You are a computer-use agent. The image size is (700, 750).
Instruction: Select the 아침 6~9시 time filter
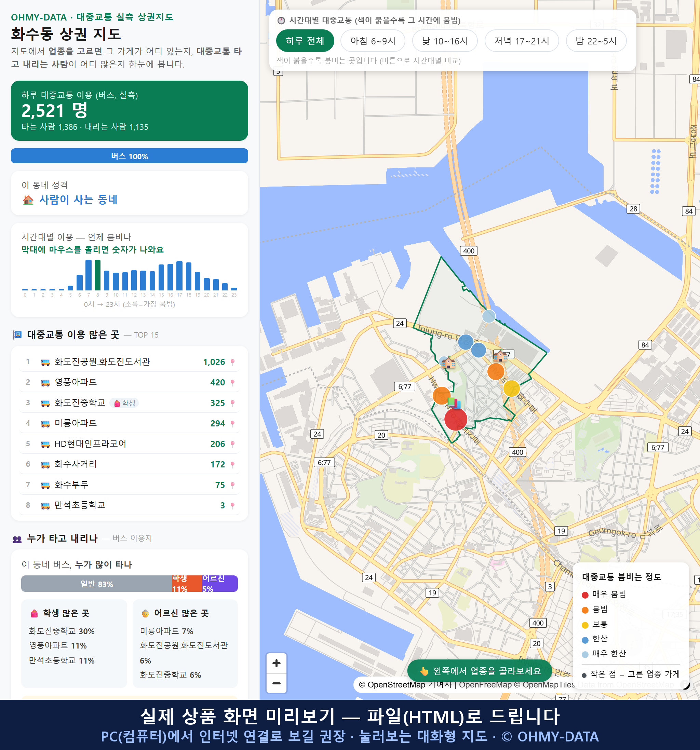point(373,41)
